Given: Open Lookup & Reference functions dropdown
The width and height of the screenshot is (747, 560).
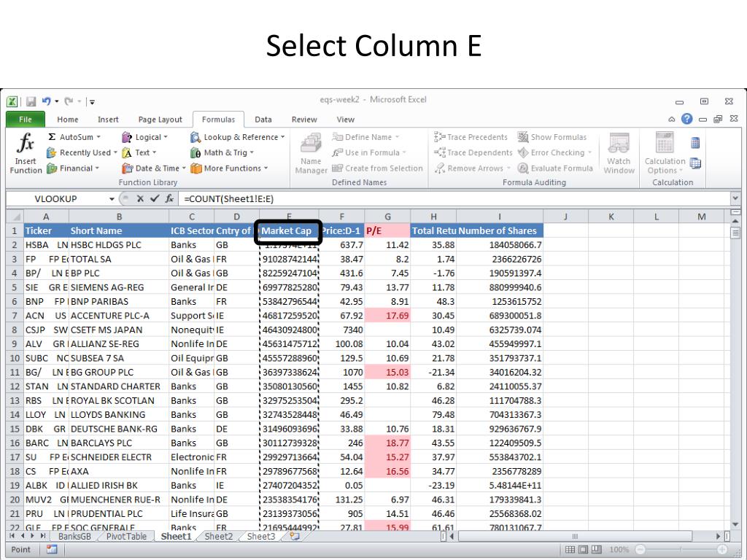Looking at the screenshot, I should [x=237, y=137].
